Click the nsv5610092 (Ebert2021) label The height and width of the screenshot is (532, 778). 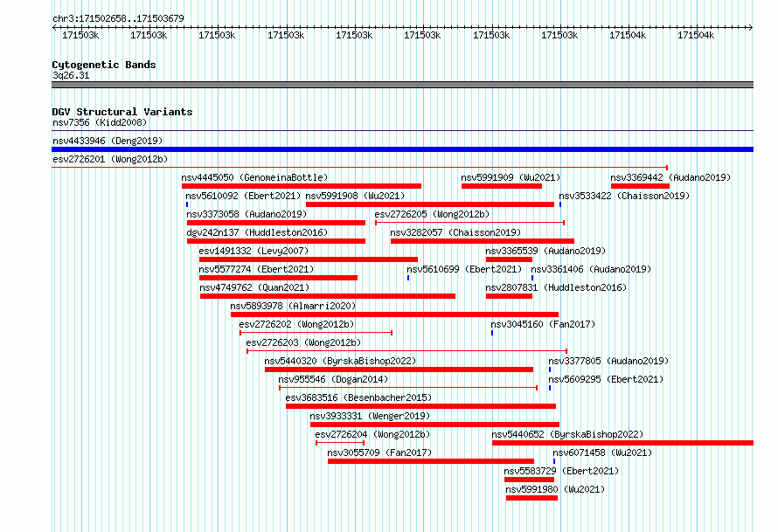243,196
